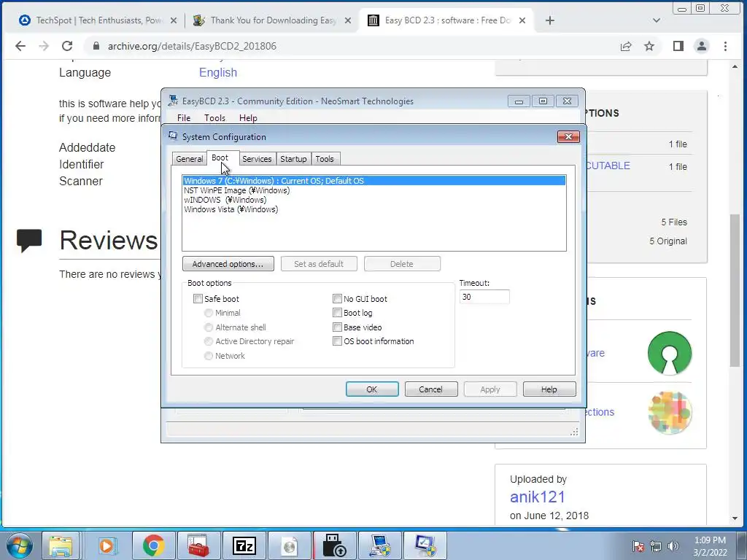Close the Thank You for Downloading tab
Viewport: 747px width, 560px height.
348,20
